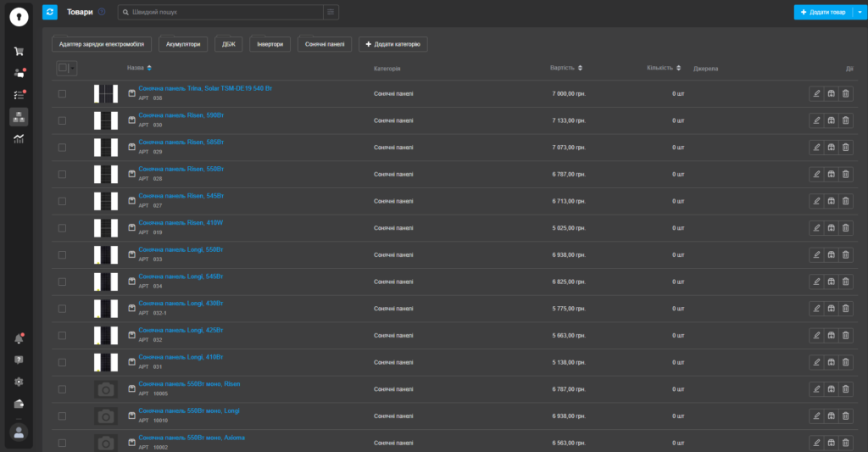This screenshot has height=452, width=868.
Task: Tick checkbox for Сонячна панель Longi, 410Вт
Action: (x=62, y=362)
